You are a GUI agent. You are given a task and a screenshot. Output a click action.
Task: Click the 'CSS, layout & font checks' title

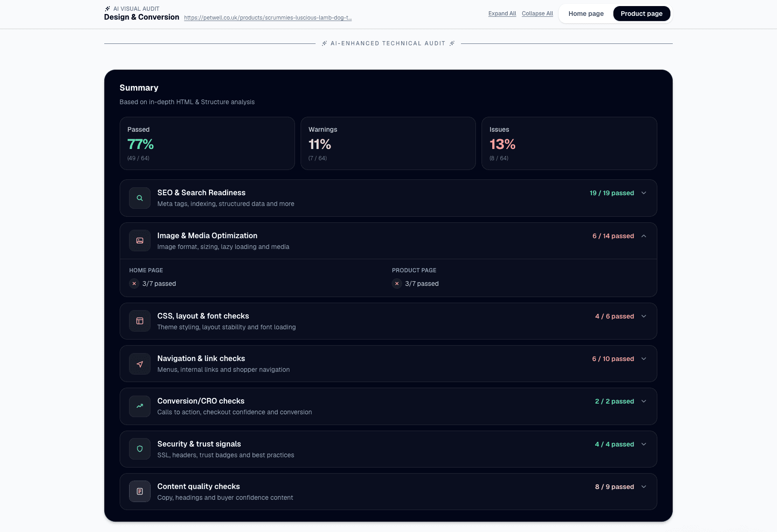(x=203, y=316)
